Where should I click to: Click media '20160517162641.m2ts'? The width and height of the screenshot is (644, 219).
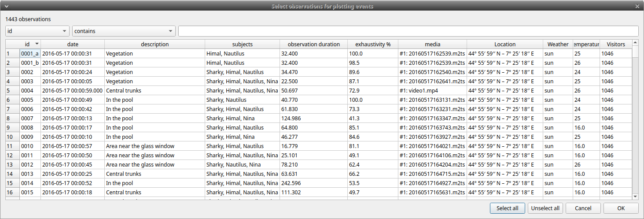(x=432, y=81)
